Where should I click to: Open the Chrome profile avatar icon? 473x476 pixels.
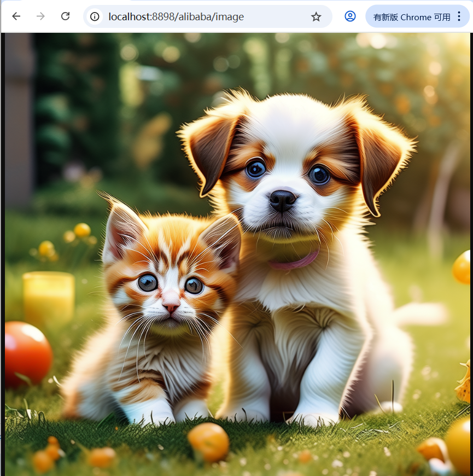coord(350,16)
